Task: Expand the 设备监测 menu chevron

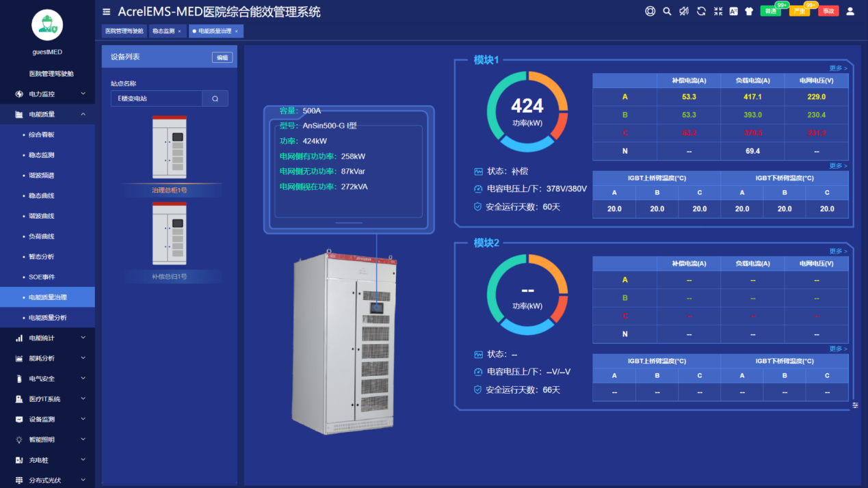Action: (83, 419)
